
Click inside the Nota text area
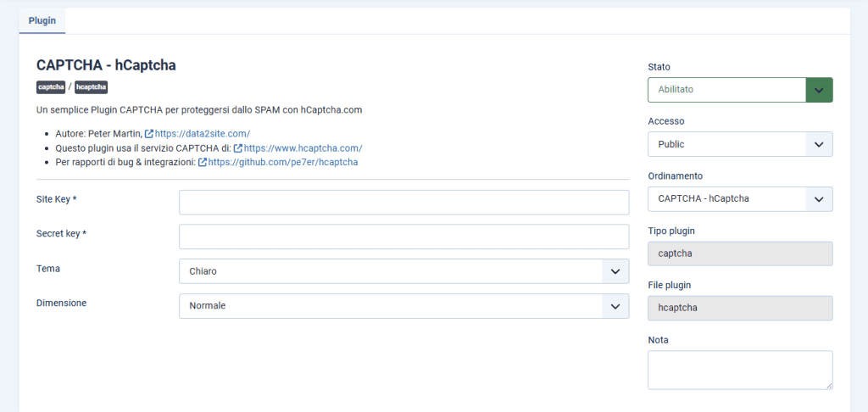pos(740,370)
